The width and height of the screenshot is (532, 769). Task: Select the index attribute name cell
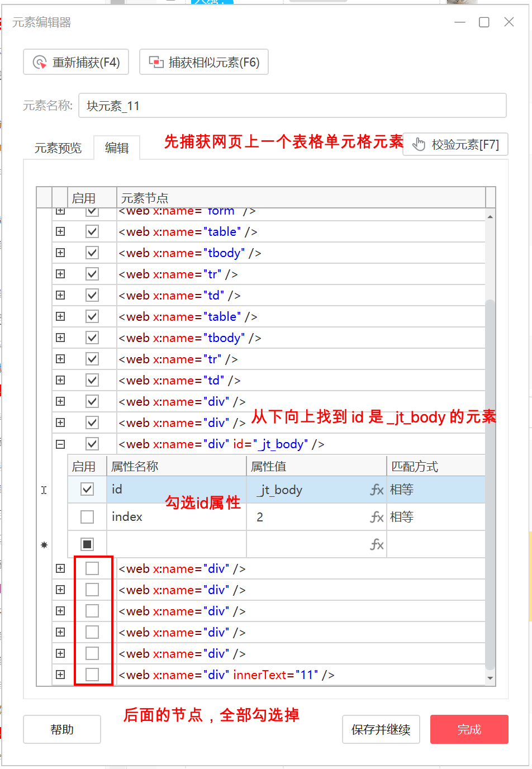[177, 517]
